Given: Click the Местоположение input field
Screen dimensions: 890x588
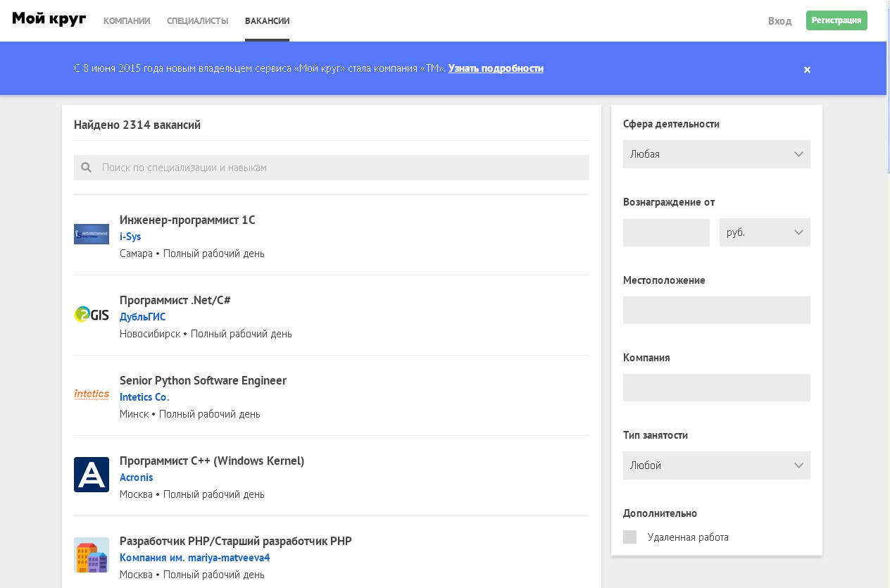Looking at the screenshot, I should point(716,310).
